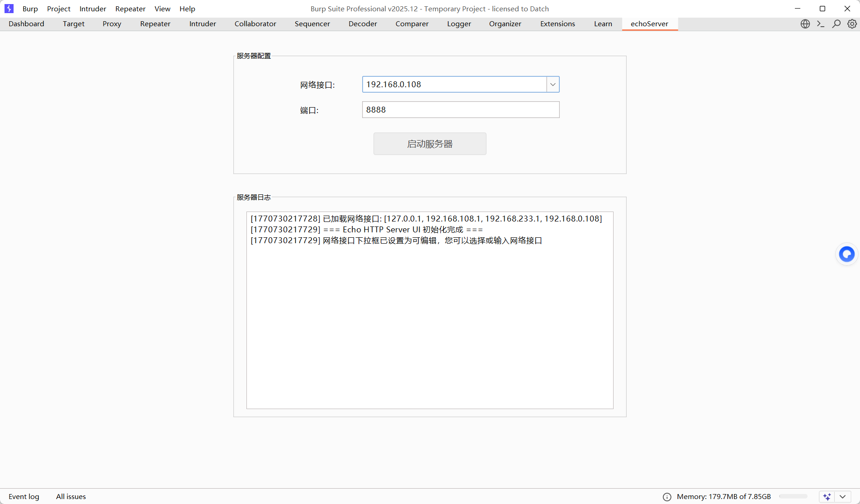Screen dimensions: 860x504
Task: Switch to the Extensions tab
Action: [x=558, y=24]
